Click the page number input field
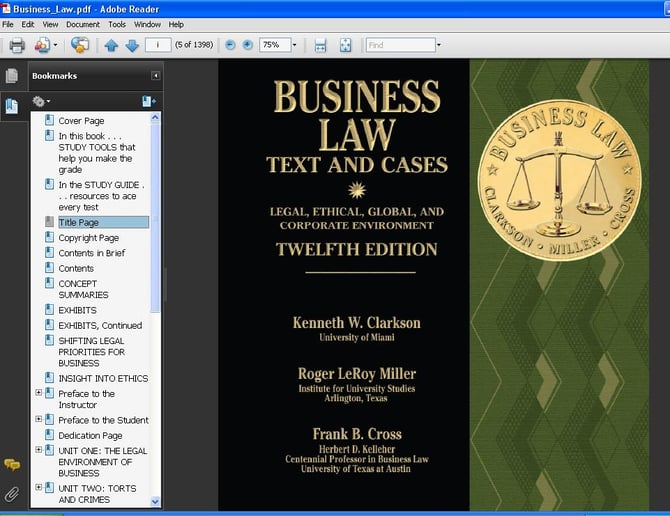The height and width of the screenshot is (516, 670). point(158,45)
